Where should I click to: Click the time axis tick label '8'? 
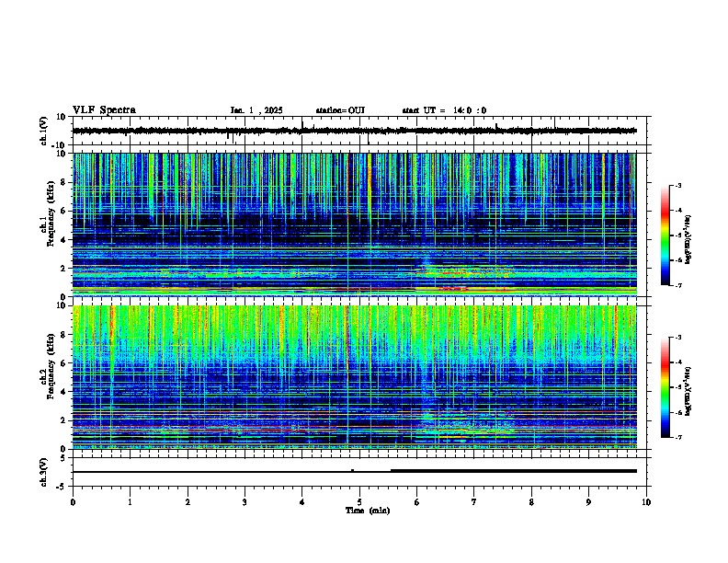(x=531, y=502)
